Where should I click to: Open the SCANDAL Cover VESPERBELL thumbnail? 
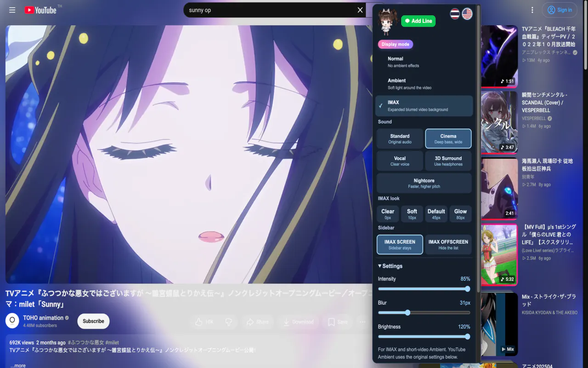tap(499, 122)
